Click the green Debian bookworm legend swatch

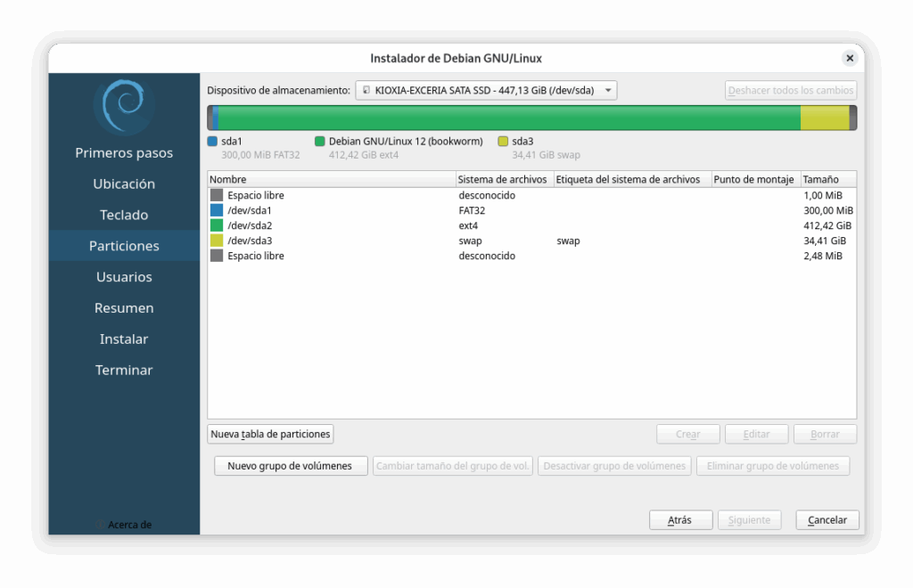click(320, 142)
